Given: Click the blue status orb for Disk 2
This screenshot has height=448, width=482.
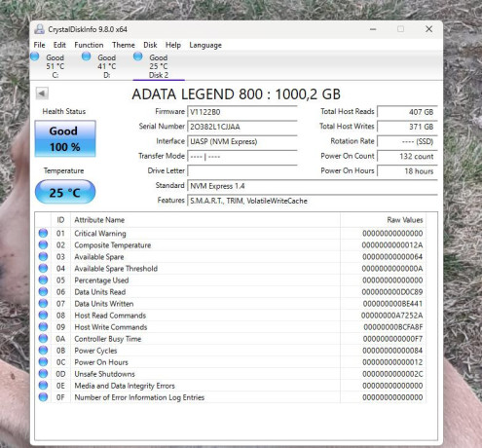Looking at the screenshot, I should pyautogui.click(x=138, y=56).
